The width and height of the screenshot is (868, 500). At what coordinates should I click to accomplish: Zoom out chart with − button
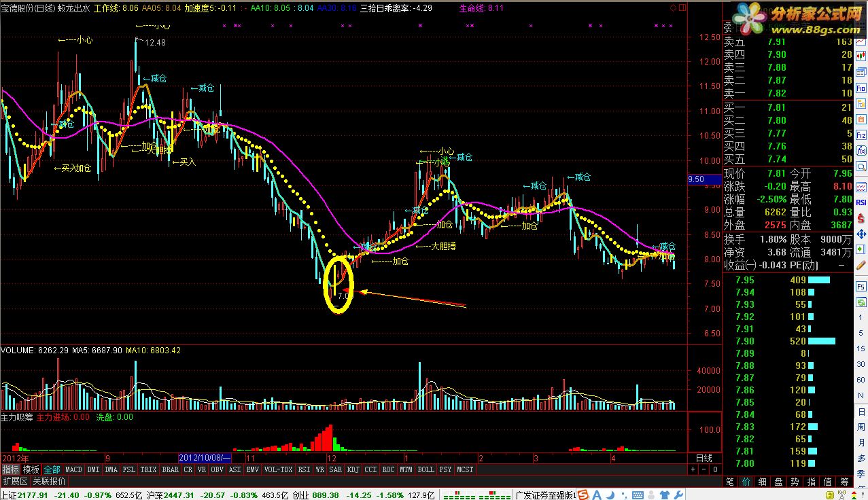[704, 469]
